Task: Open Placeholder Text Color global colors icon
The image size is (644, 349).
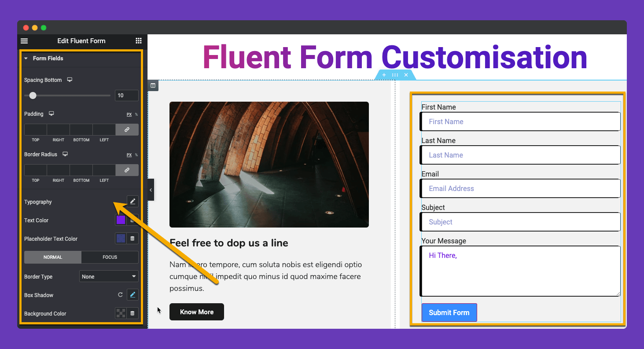Action: coord(132,239)
